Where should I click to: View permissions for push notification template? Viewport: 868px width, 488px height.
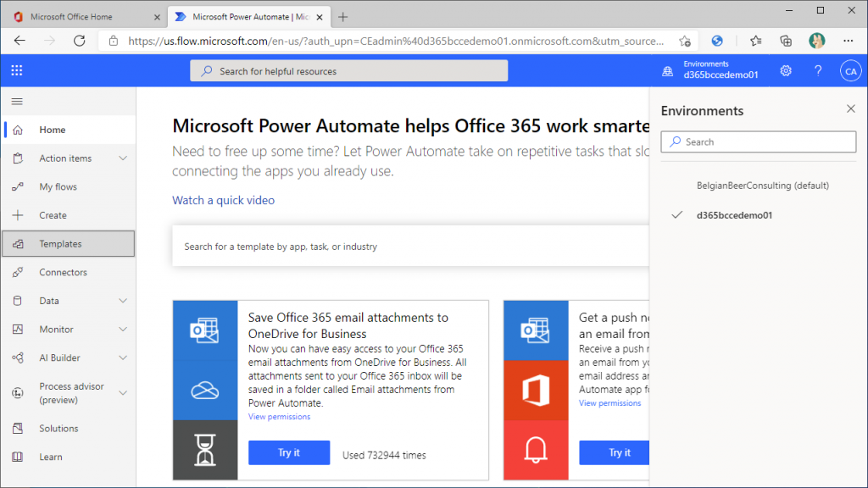610,402
